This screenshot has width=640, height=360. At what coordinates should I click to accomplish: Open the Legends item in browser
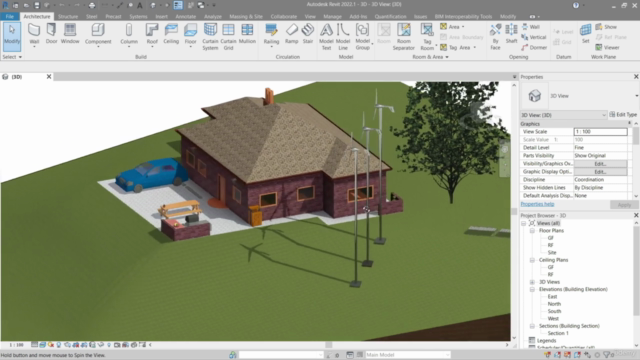coord(547,340)
